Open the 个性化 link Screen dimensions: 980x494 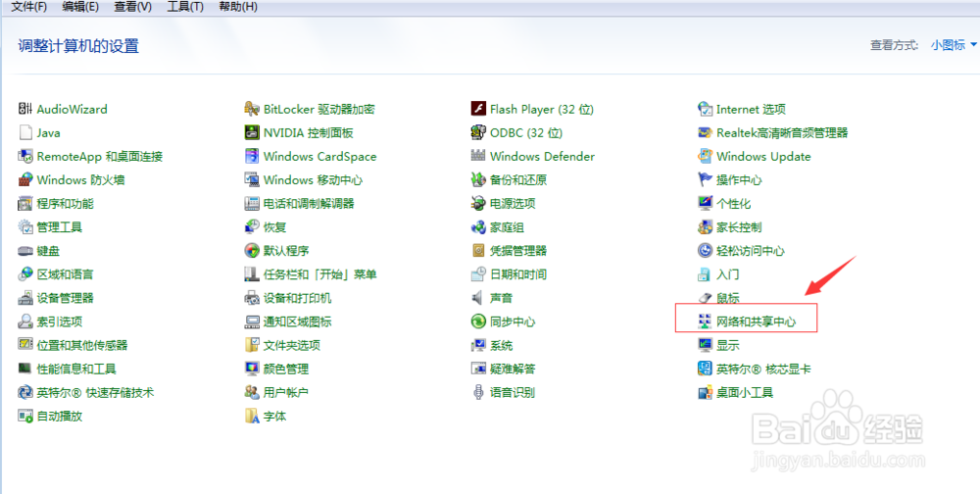coord(734,204)
